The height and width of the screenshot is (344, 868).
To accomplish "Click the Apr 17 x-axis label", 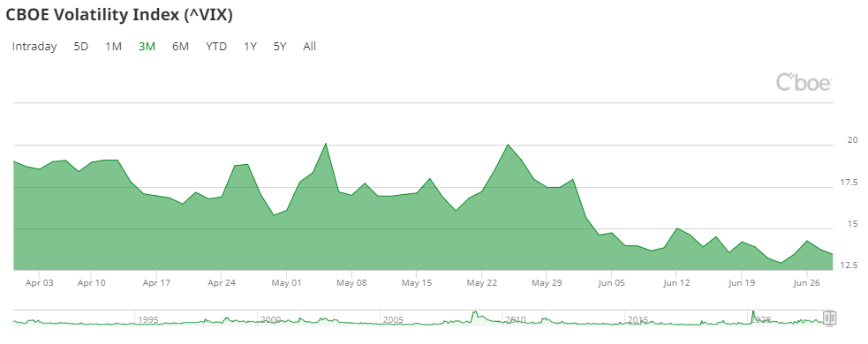I will (x=156, y=283).
